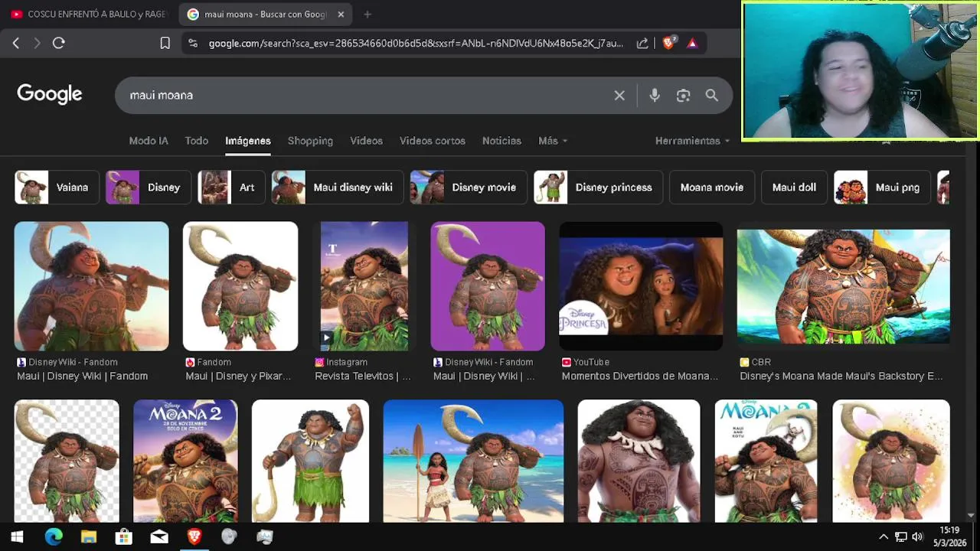
Task: Open Maui raised-fist image thumbnail
Action: [x=310, y=461]
